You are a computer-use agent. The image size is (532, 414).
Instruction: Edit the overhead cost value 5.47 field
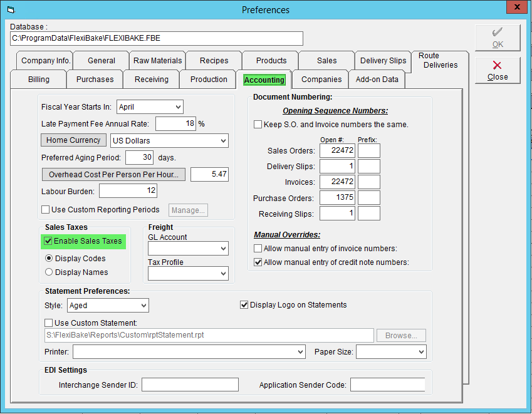pos(209,174)
